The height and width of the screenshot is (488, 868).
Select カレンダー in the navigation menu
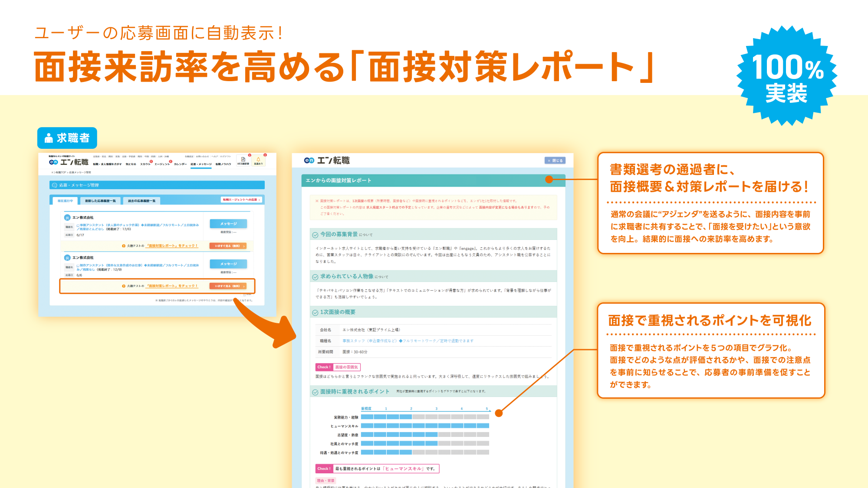[x=180, y=164]
